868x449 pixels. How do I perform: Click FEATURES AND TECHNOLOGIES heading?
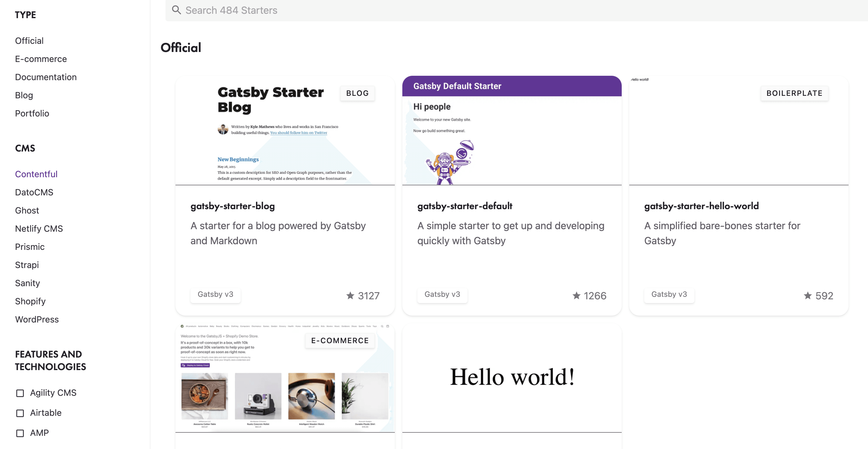[50, 360]
